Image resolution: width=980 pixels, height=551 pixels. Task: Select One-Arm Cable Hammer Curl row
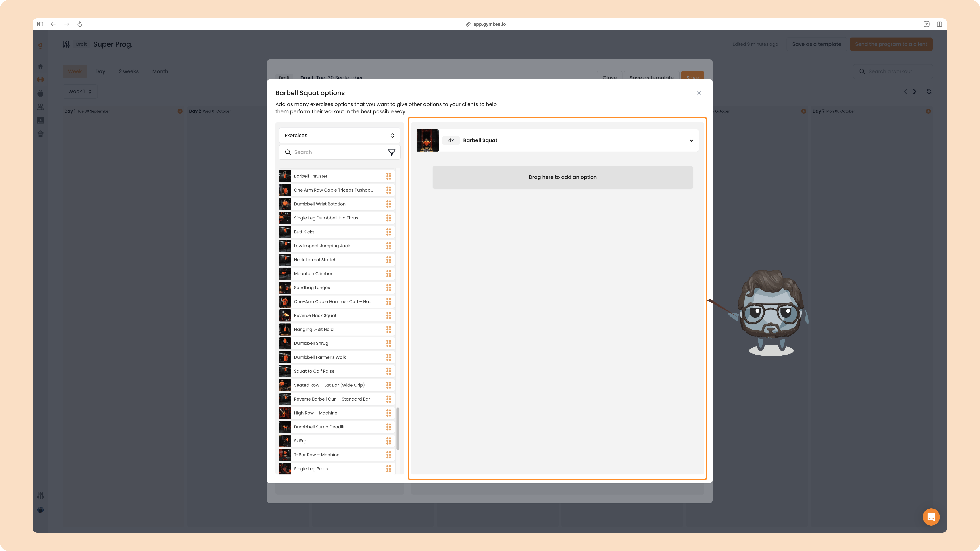click(x=337, y=301)
